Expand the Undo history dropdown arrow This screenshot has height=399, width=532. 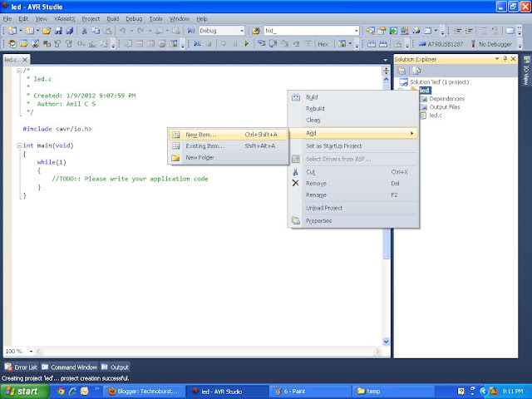[131, 31]
